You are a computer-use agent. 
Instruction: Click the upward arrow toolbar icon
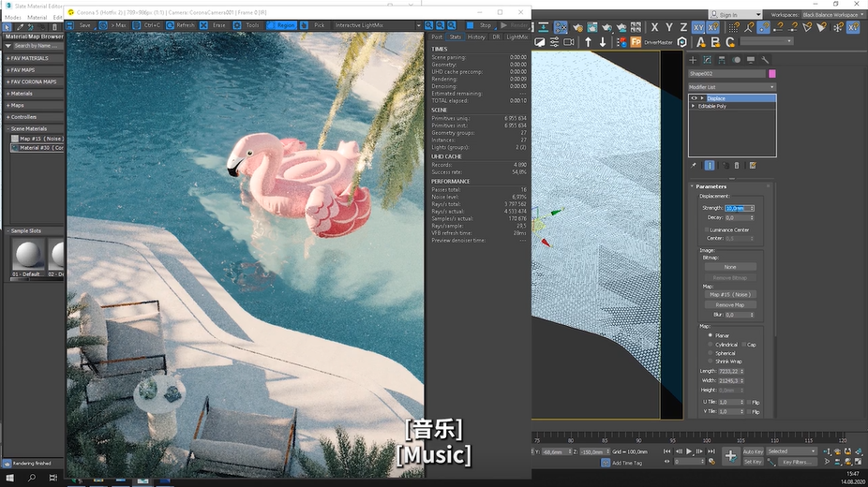pos(588,42)
